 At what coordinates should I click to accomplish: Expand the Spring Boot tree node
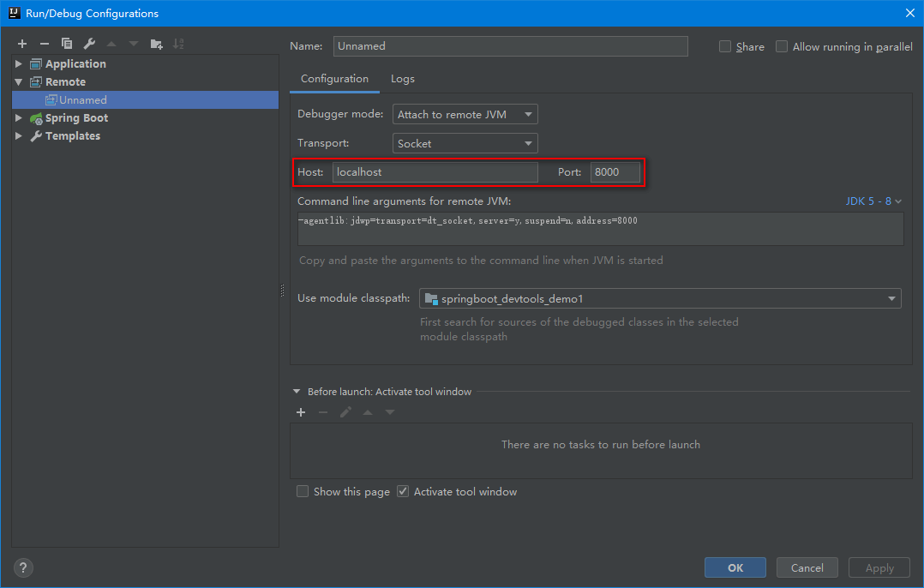click(x=19, y=118)
